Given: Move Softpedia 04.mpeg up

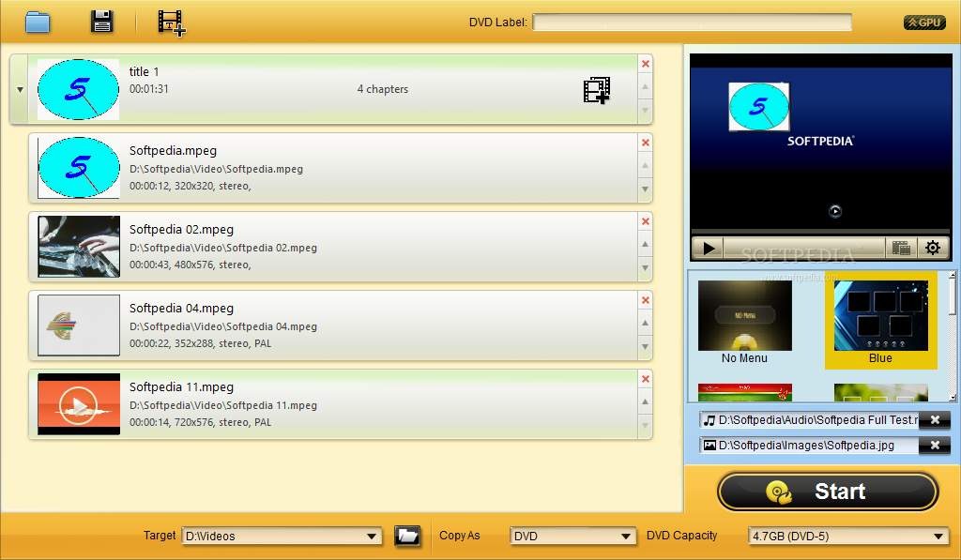Looking at the screenshot, I should 646,323.
